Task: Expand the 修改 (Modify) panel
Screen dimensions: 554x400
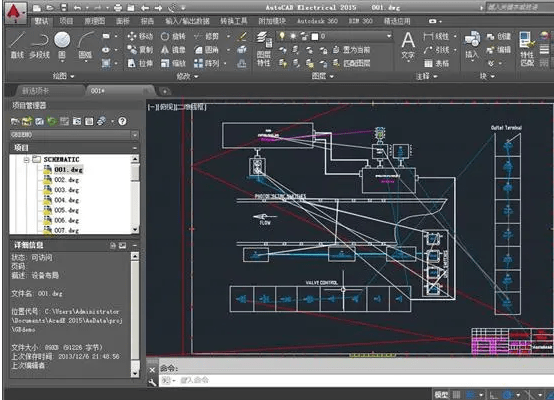Action: [187, 76]
